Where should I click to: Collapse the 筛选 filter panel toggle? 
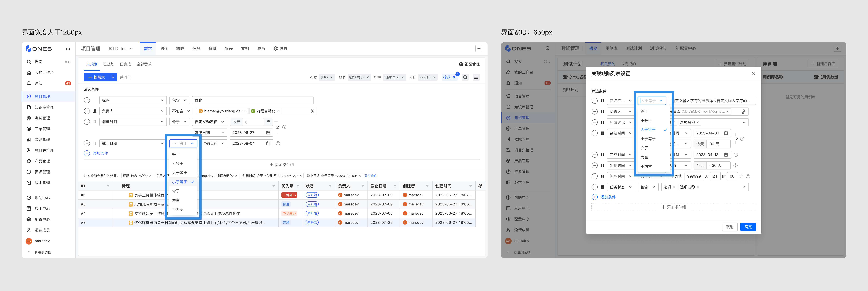point(450,77)
